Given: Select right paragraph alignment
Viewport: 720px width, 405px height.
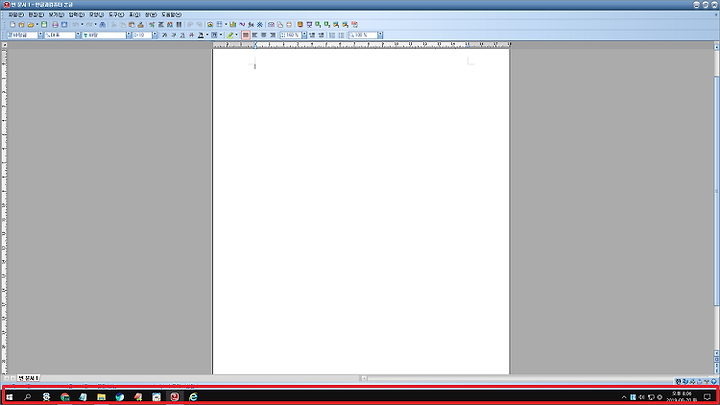Looking at the screenshot, I should [273, 35].
